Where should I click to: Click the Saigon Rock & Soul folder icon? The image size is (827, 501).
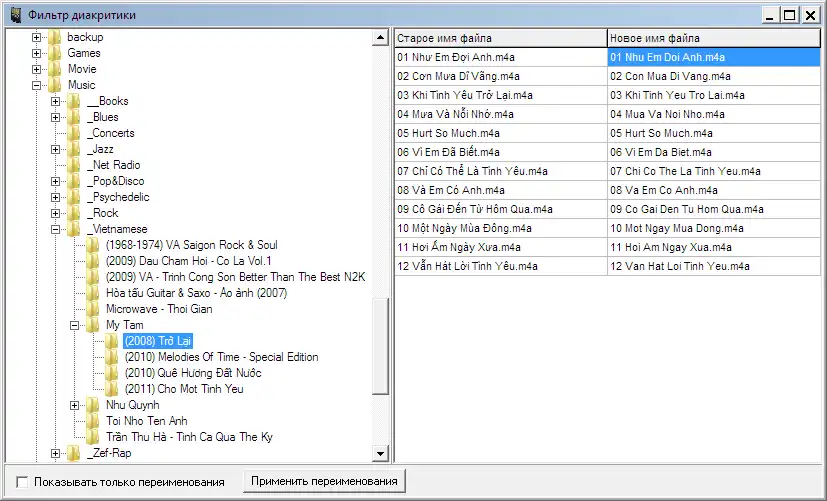(x=93, y=245)
